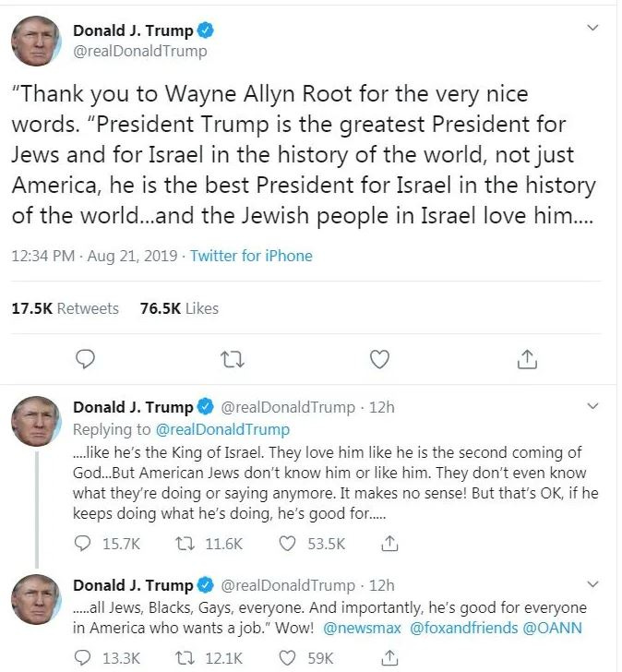Reply to the tweet with 13.3K comments

click(82, 657)
